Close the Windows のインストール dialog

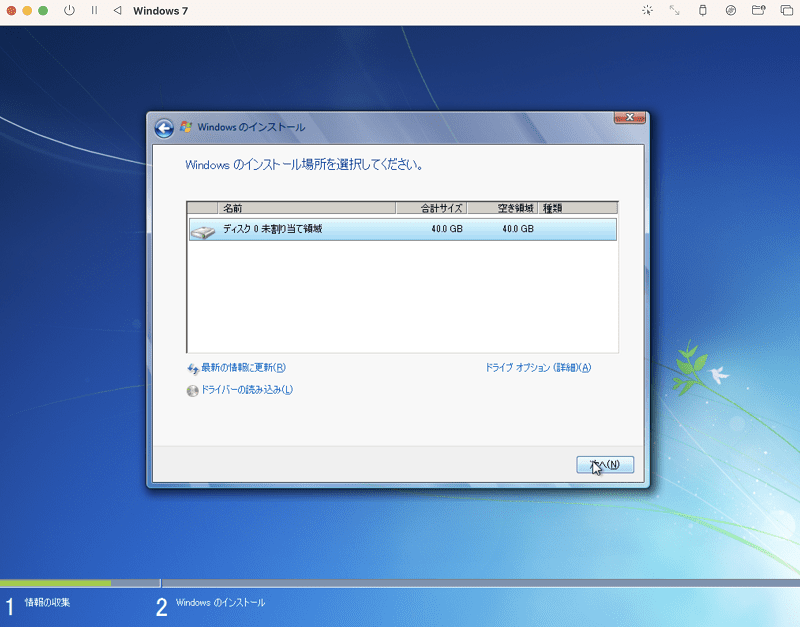(630, 117)
